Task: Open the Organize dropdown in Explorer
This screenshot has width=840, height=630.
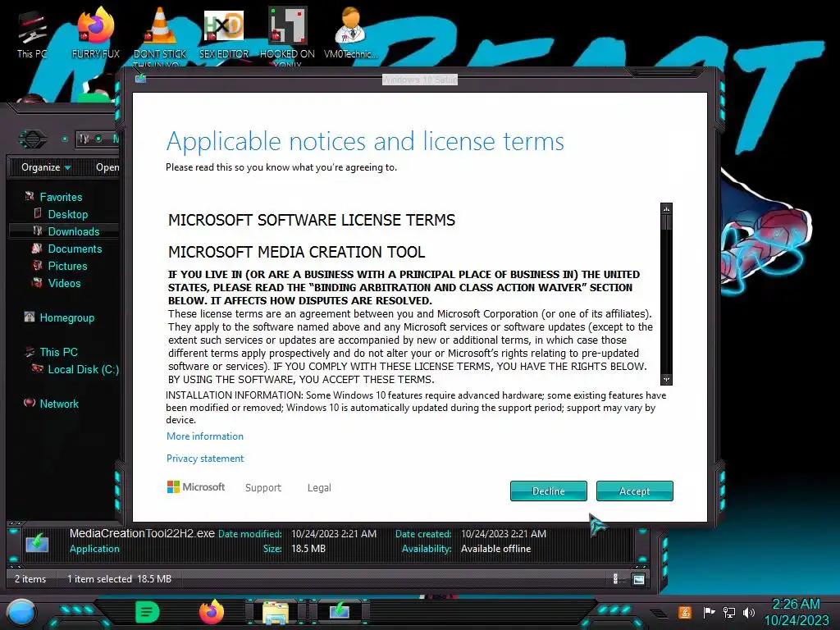Action: (x=46, y=167)
